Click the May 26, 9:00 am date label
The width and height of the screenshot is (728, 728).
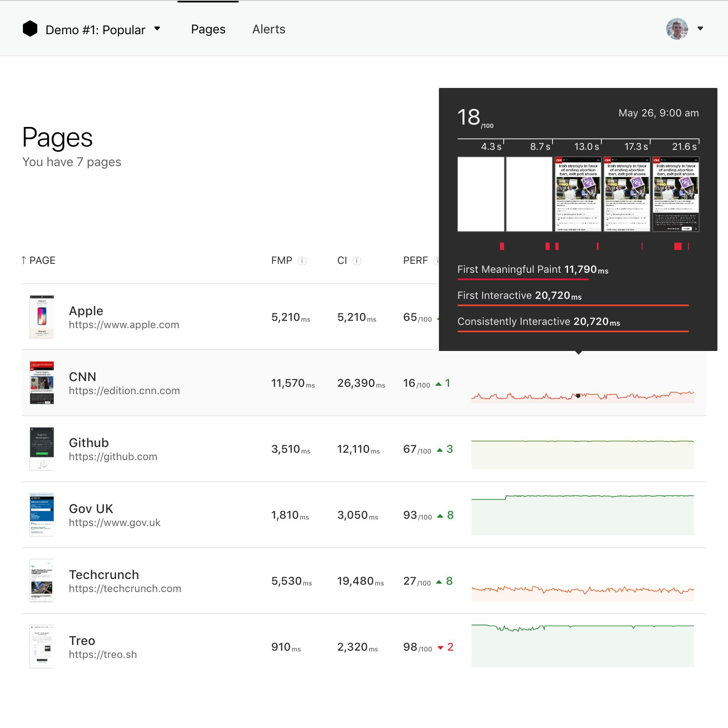click(659, 113)
